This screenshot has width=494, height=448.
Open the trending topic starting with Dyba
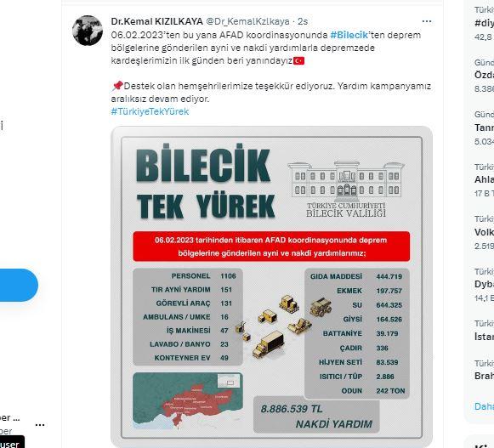click(x=484, y=285)
